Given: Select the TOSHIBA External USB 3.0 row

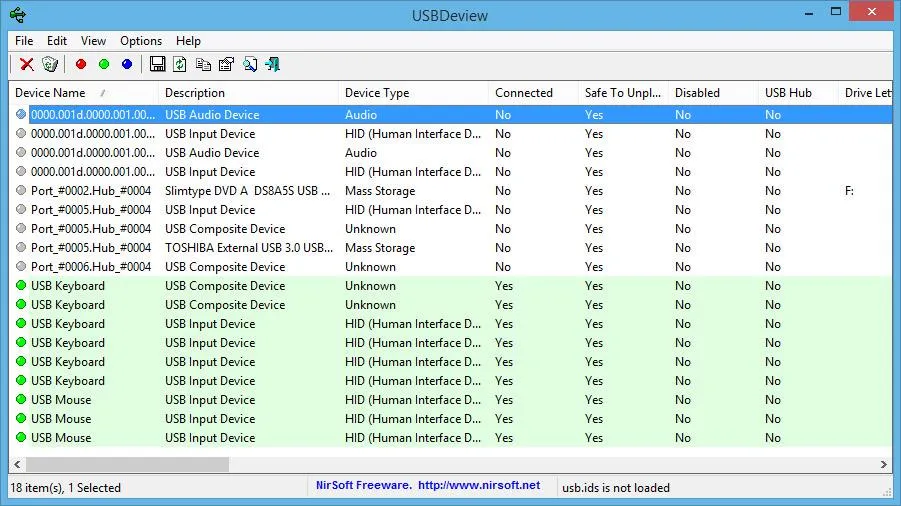Looking at the screenshot, I should pyautogui.click(x=451, y=248).
